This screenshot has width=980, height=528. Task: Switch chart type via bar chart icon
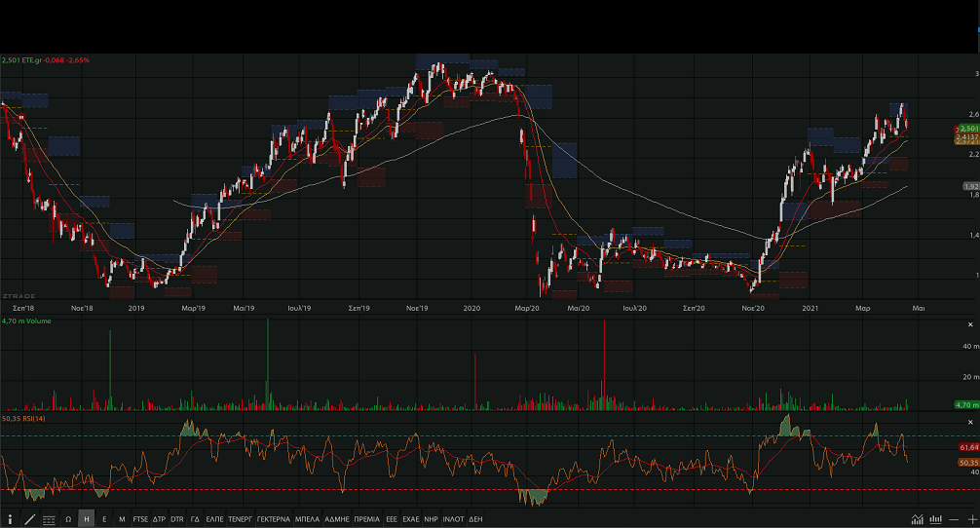tap(937, 519)
